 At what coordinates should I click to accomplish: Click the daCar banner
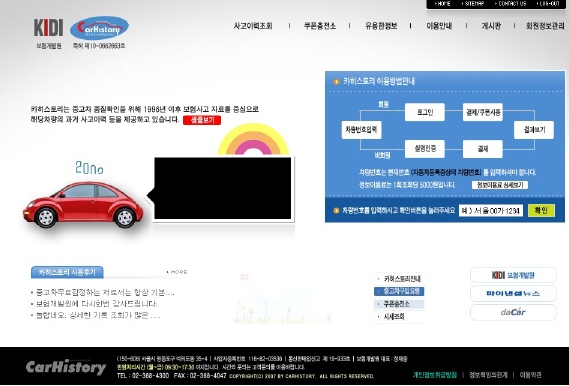coord(513,312)
